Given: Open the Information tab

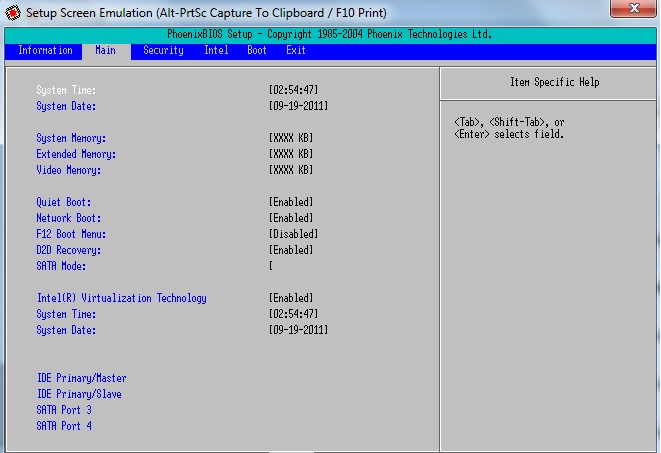Looking at the screenshot, I should [x=45, y=51].
